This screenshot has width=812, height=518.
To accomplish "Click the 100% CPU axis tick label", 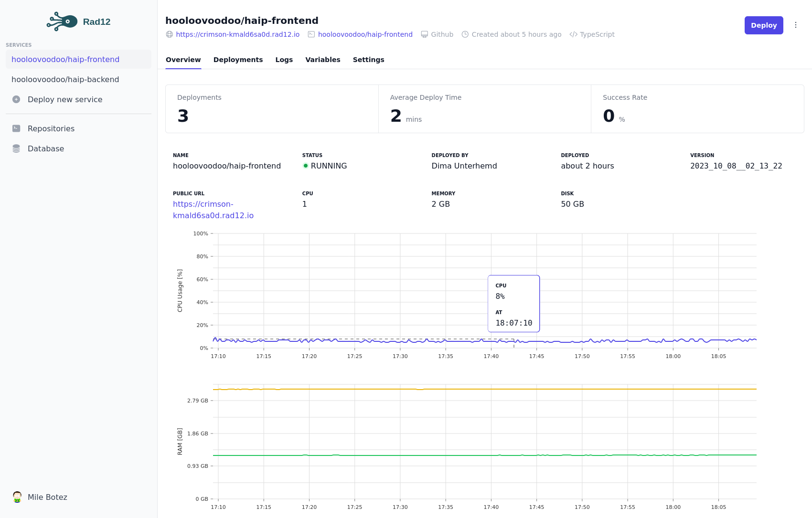I will coord(201,233).
